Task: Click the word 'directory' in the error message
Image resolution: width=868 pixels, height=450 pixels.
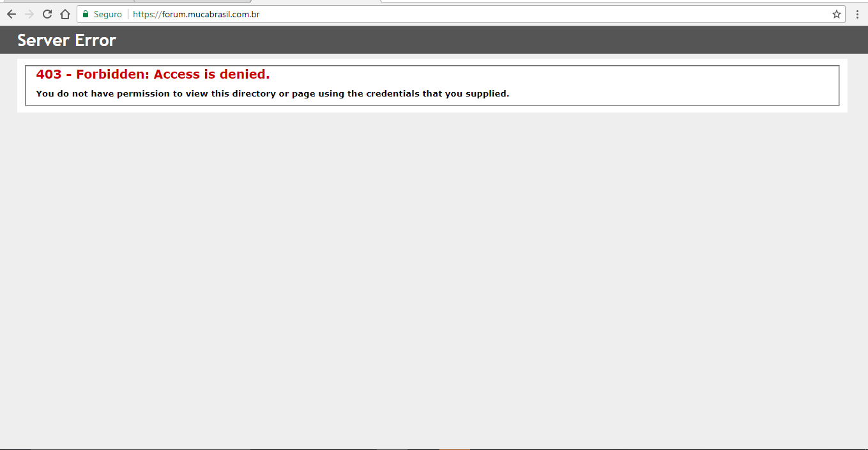Action: pos(254,94)
